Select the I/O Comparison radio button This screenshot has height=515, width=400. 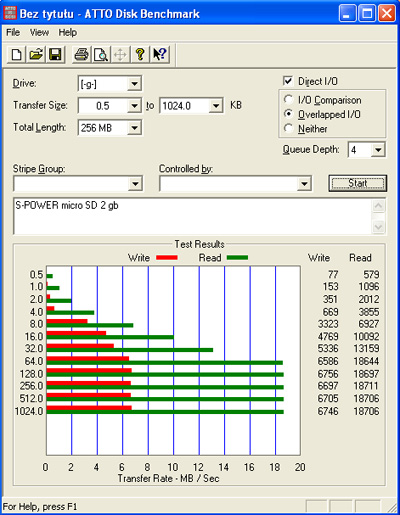pyautogui.click(x=288, y=100)
